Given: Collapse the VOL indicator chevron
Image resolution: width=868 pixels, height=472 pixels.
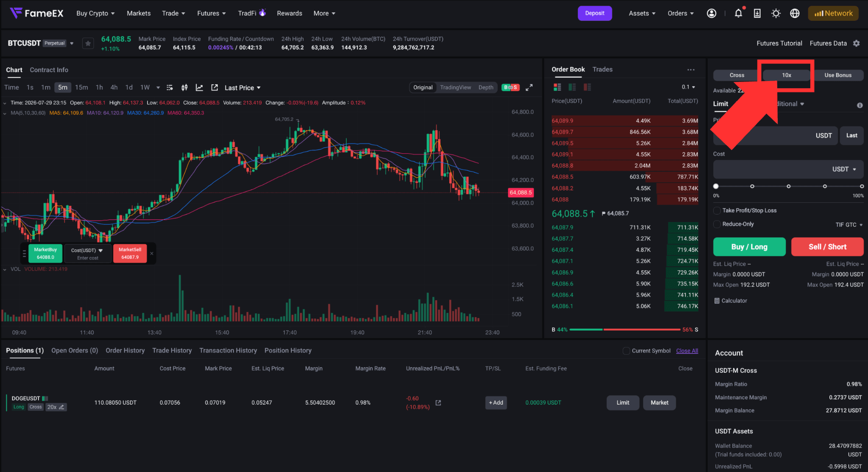Looking at the screenshot, I should pos(5,269).
